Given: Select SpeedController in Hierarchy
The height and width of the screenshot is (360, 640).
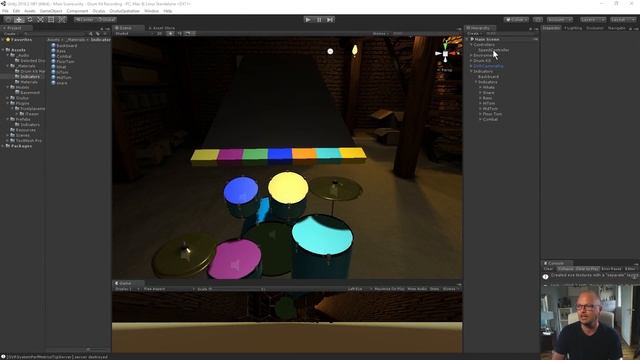Looking at the screenshot, I should tap(493, 50).
